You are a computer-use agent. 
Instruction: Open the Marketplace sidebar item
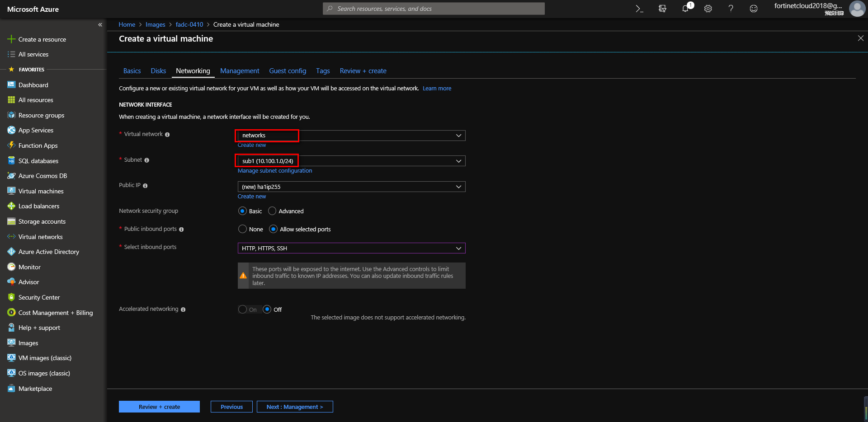pyautogui.click(x=35, y=388)
